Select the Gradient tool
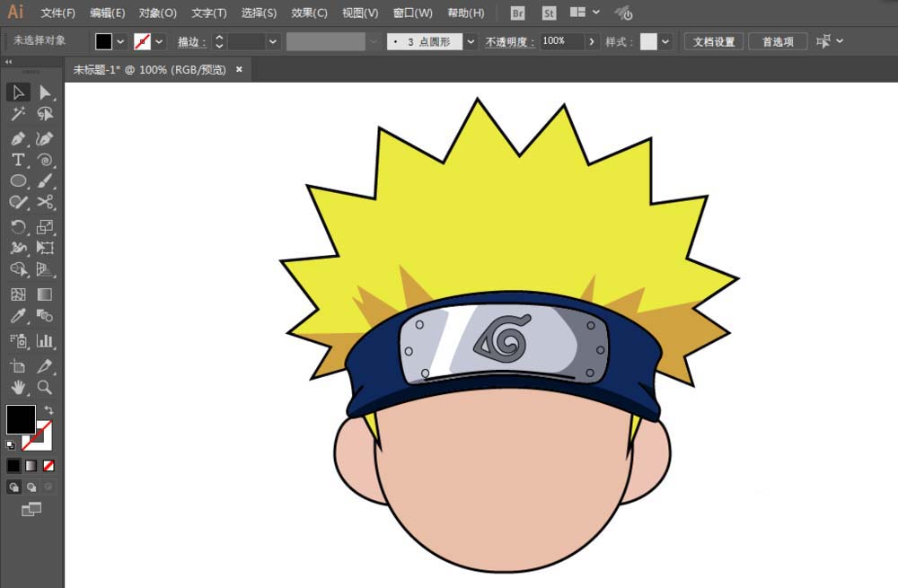Viewport: 898px width, 588px height. click(45, 294)
